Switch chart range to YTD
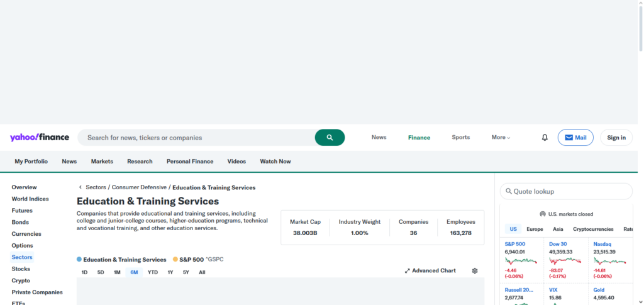This screenshot has height=305, width=644. [x=153, y=272]
